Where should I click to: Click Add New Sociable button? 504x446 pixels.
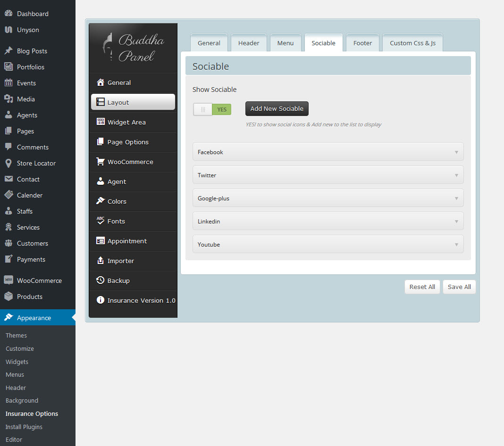pos(277,108)
